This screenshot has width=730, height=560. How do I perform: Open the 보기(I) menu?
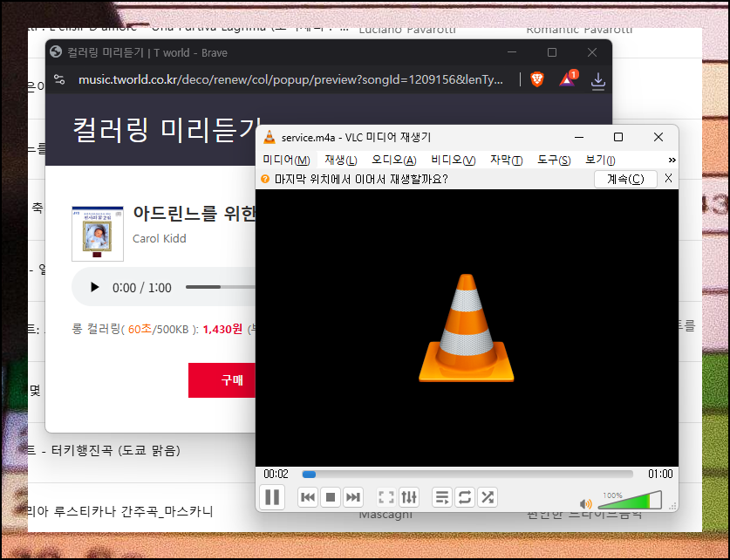coord(600,160)
